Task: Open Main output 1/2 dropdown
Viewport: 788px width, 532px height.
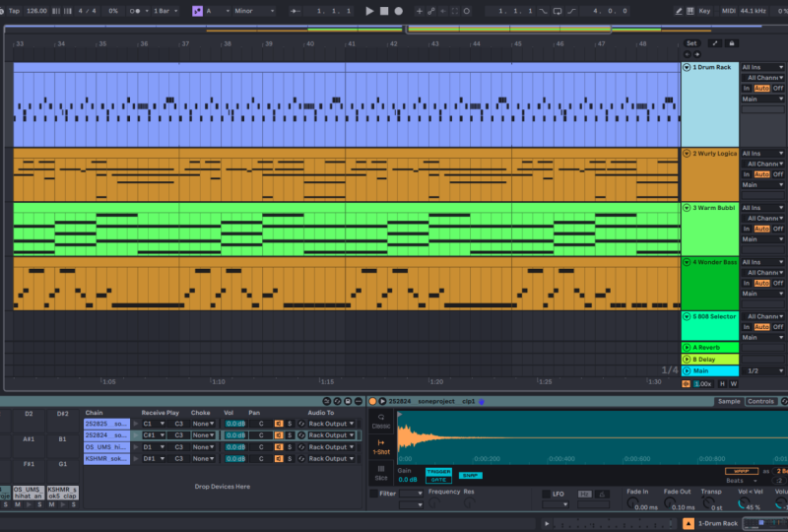Action: [x=762, y=371]
